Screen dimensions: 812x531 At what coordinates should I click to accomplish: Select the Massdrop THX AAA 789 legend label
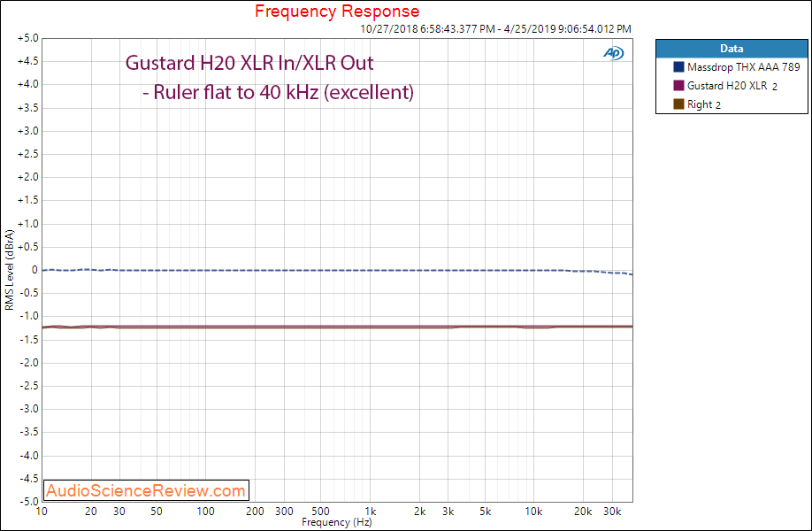pyautogui.click(x=744, y=67)
